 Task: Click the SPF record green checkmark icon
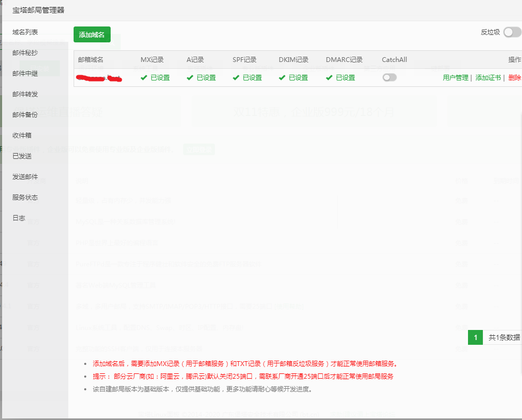click(x=236, y=78)
